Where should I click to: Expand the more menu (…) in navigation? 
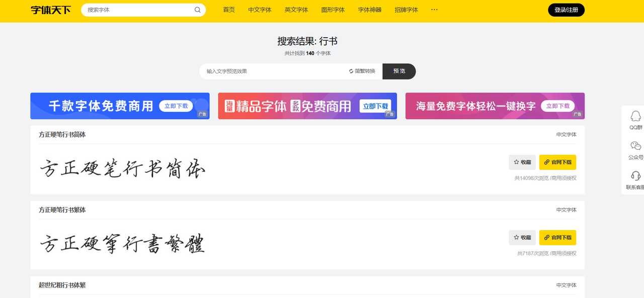click(x=434, y=10)
